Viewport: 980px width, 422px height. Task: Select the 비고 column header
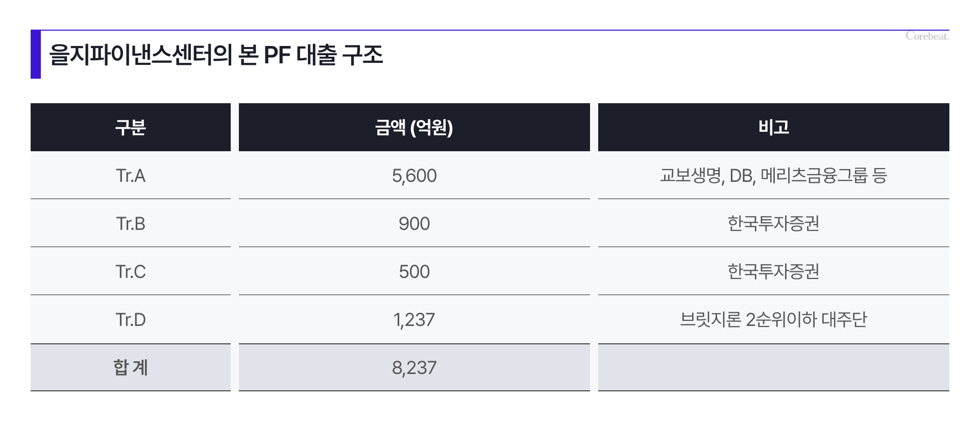[x=773, y=127]
